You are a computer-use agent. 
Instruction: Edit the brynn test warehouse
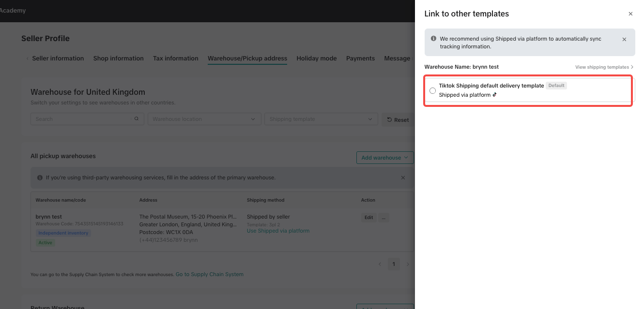[x=368, y=218]
